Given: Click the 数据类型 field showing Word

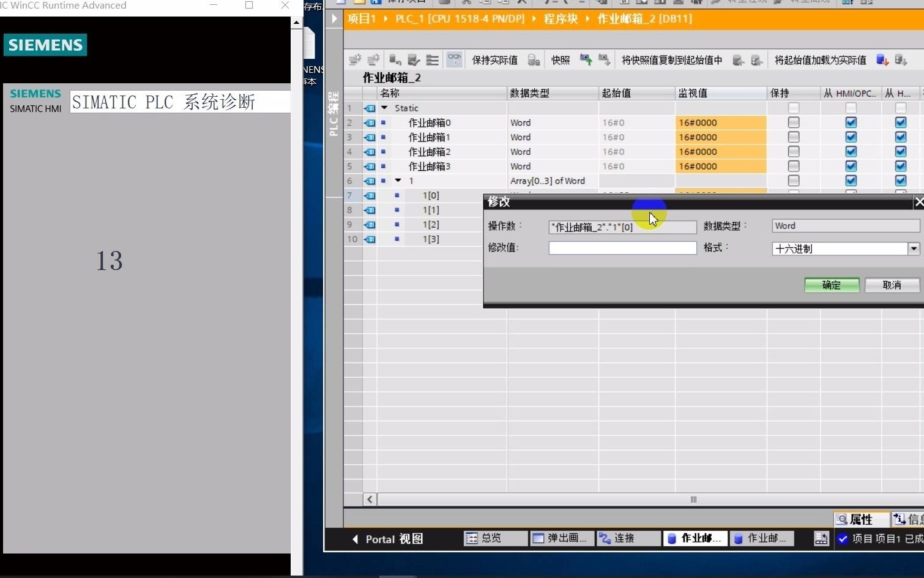Looking at the screenshot, I should click(x=846, y=226).
